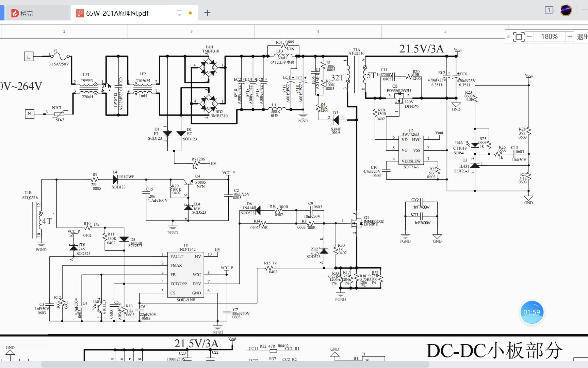
Task: Click the 180% zoom level field
Action: (x=549, y=36)
